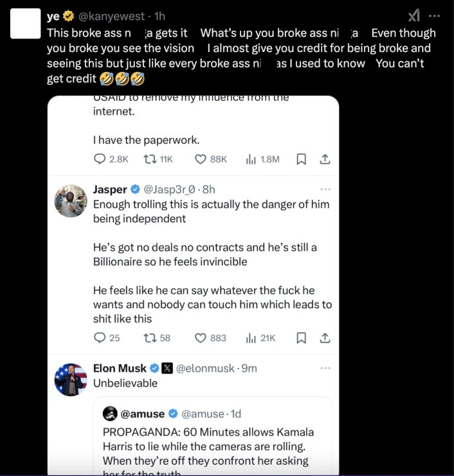Click the Grok icon on ye's post

(415, 16)
